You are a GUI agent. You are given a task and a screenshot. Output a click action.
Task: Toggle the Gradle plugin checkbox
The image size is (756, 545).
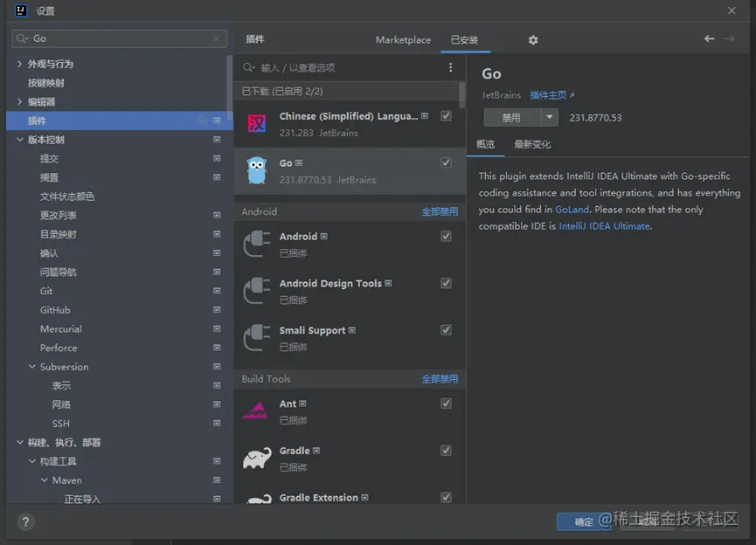[446, 450]
